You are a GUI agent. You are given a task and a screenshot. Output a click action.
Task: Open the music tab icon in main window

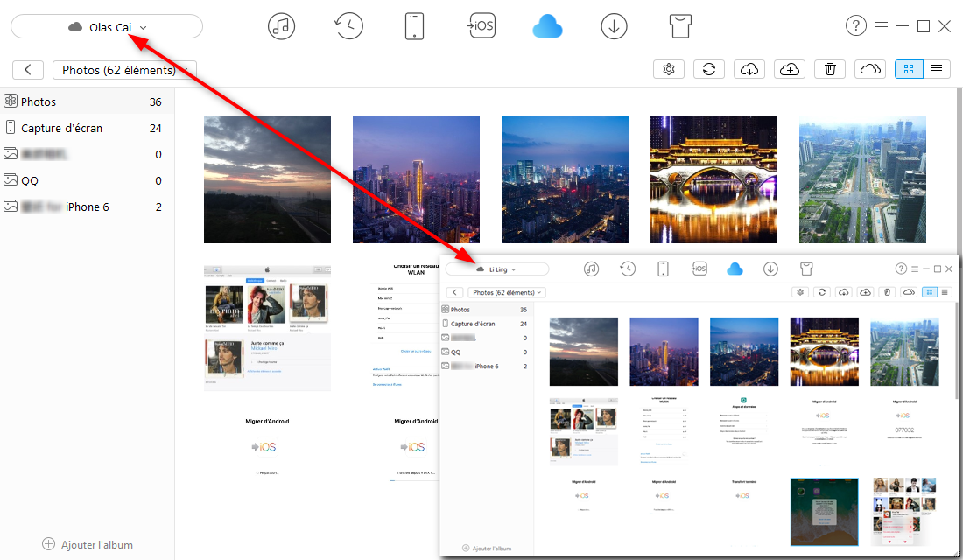pyautogui.click(x=281, y=26)
